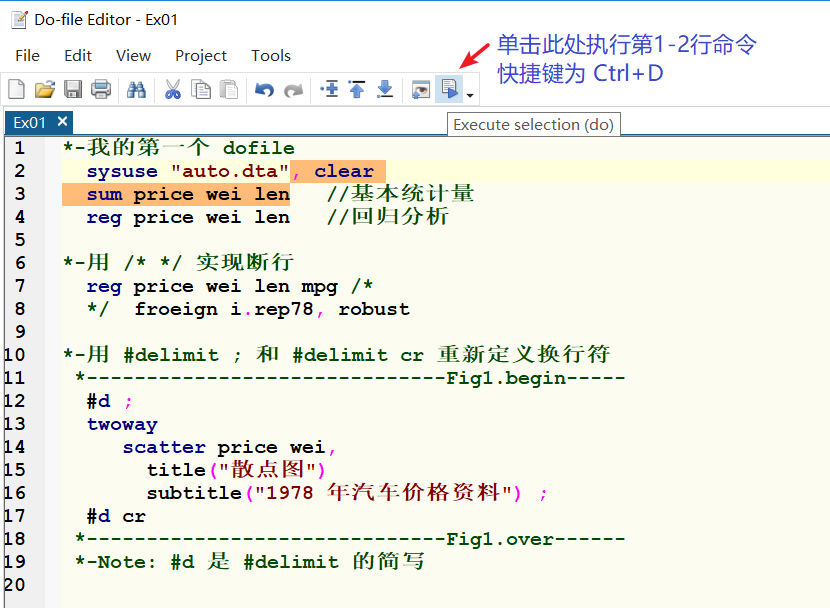The width and height of the screenshot is (830, 608).
Task: Click line number 20 in the gutter
Action: point(15,585)
